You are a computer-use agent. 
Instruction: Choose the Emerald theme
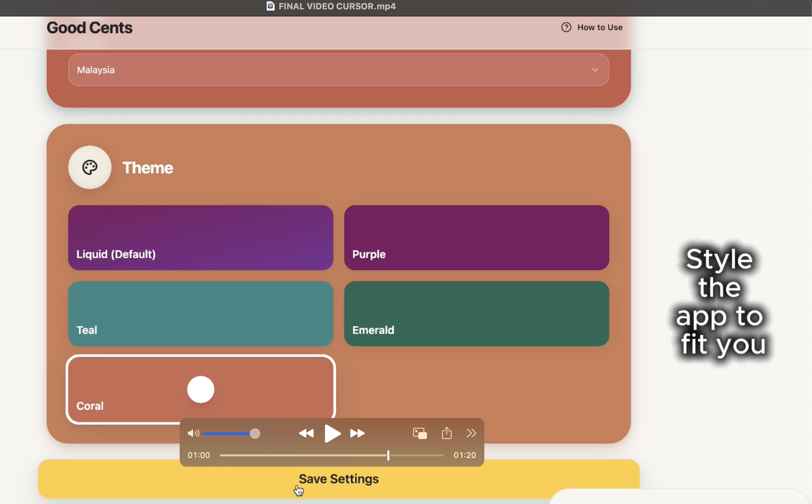coord(476,313)
